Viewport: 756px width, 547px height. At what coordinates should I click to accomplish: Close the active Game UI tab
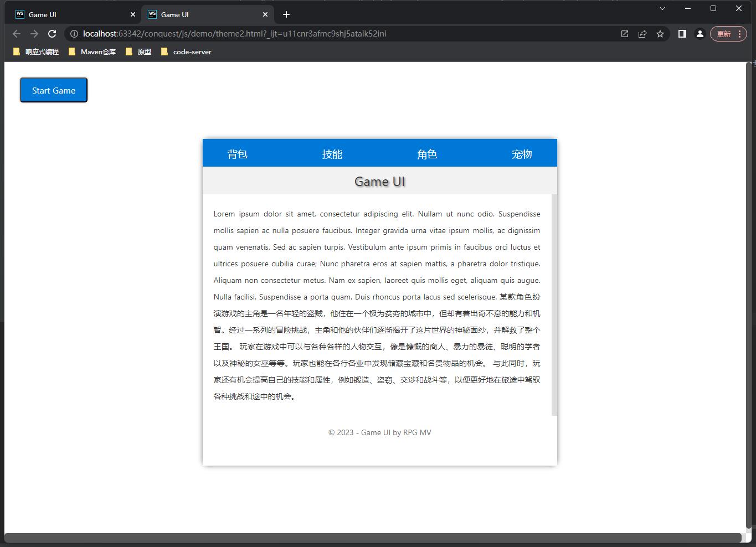pos(265,14)
